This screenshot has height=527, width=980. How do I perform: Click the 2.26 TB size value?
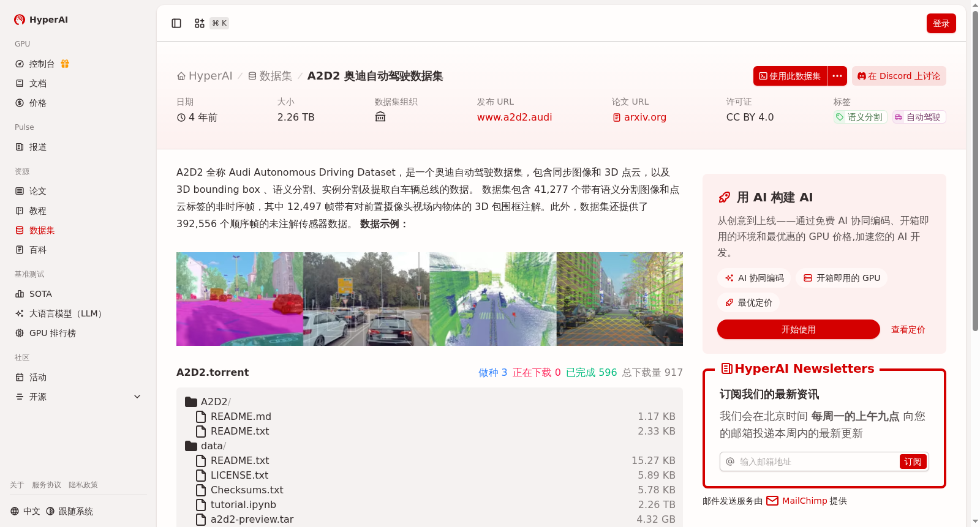pyautogui.click(x=296, y=117)
